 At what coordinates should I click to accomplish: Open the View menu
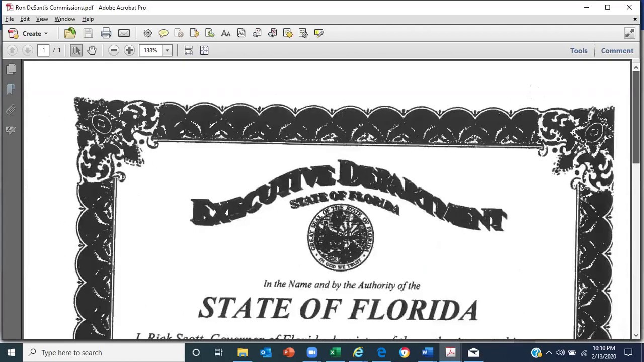coord(42,19)
